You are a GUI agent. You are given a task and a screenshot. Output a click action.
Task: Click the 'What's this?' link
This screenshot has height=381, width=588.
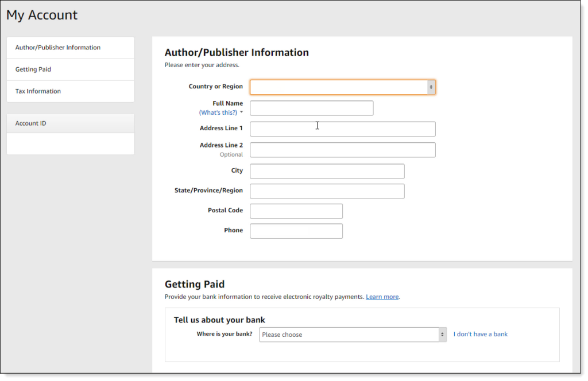point(218,112)
